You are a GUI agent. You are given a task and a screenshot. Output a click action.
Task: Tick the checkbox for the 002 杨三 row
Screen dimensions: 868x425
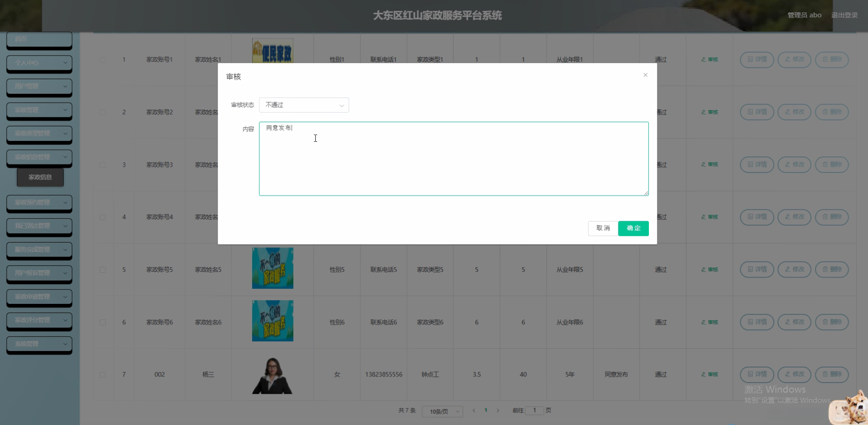[103, 375]
